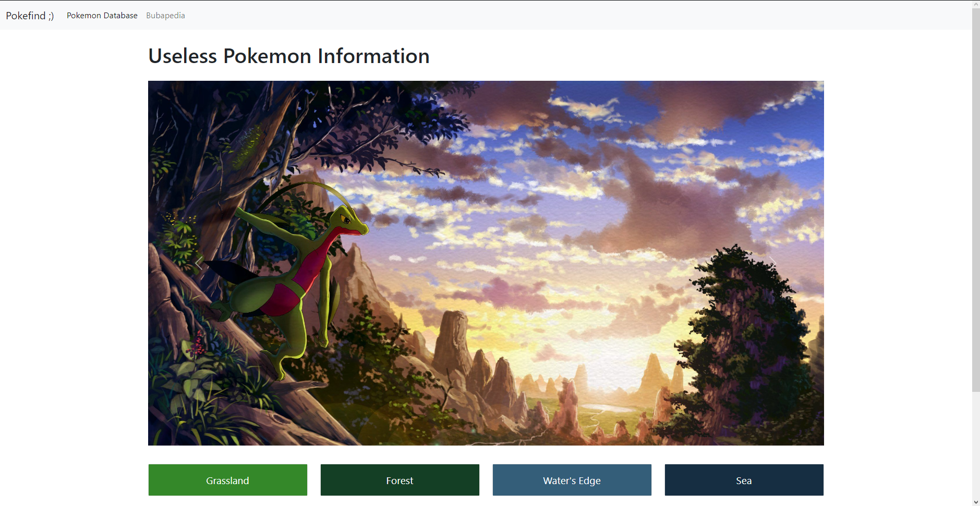Open the Bubapedia external link
Image resolution: width=980 pixels, height=506 pixels.
coord(165,15)
